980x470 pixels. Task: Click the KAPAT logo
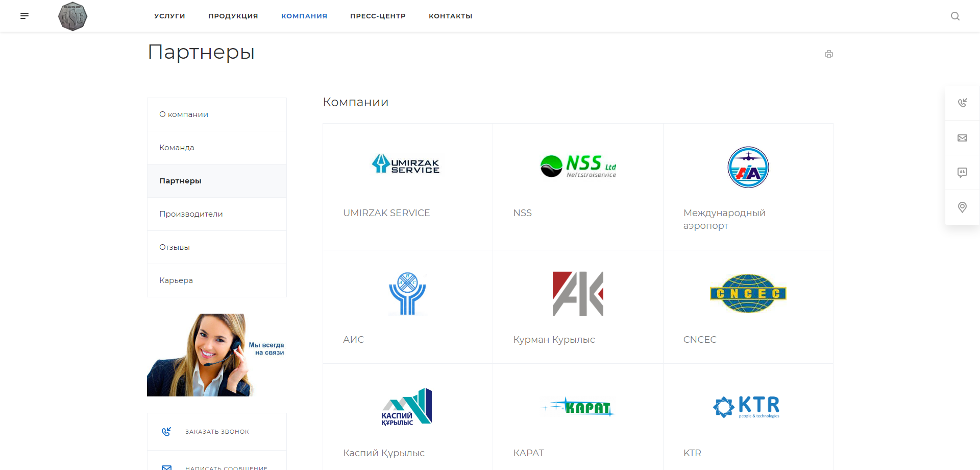point(578,407)
